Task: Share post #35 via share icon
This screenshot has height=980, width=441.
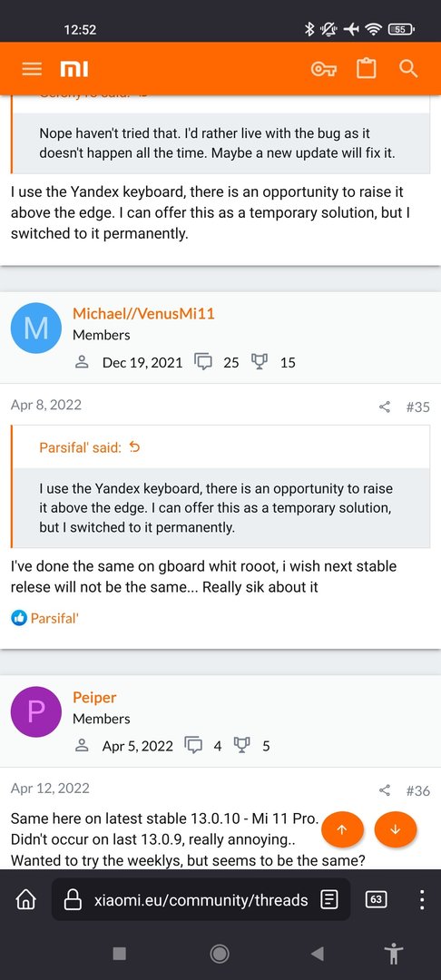Action: click(385, 407)
